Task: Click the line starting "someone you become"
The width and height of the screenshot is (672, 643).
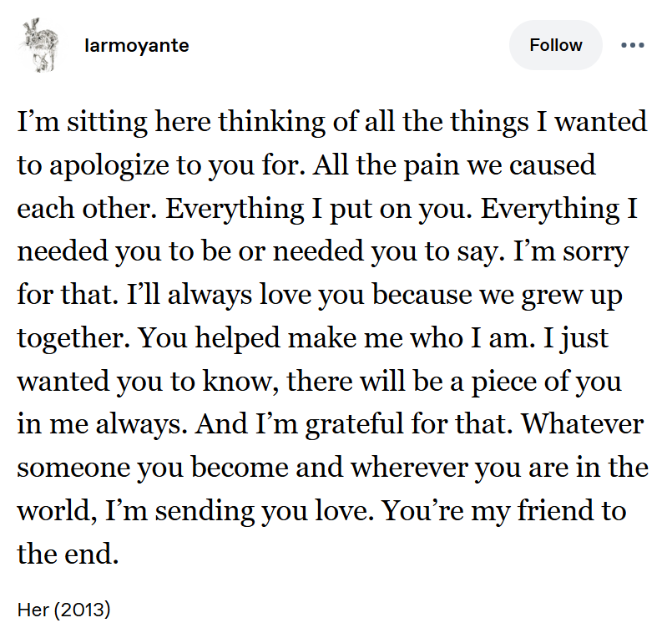Action: (x=332, y=468)
